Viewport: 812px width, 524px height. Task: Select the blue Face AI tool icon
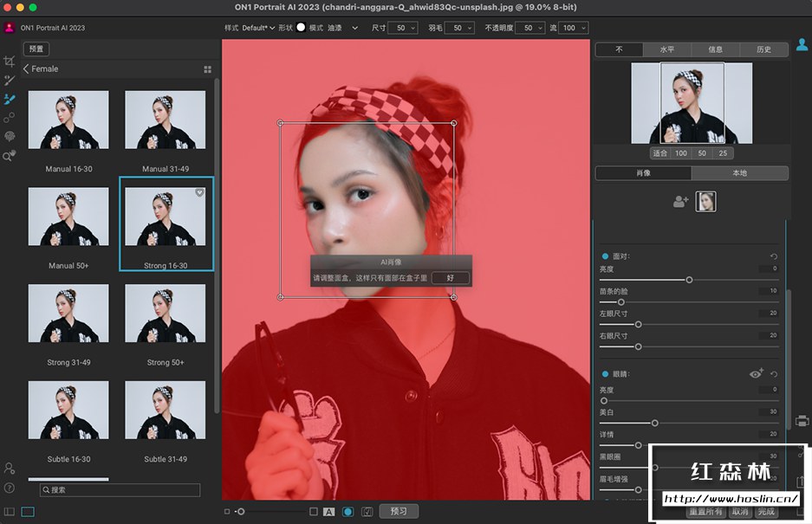(x=10, y=100)
